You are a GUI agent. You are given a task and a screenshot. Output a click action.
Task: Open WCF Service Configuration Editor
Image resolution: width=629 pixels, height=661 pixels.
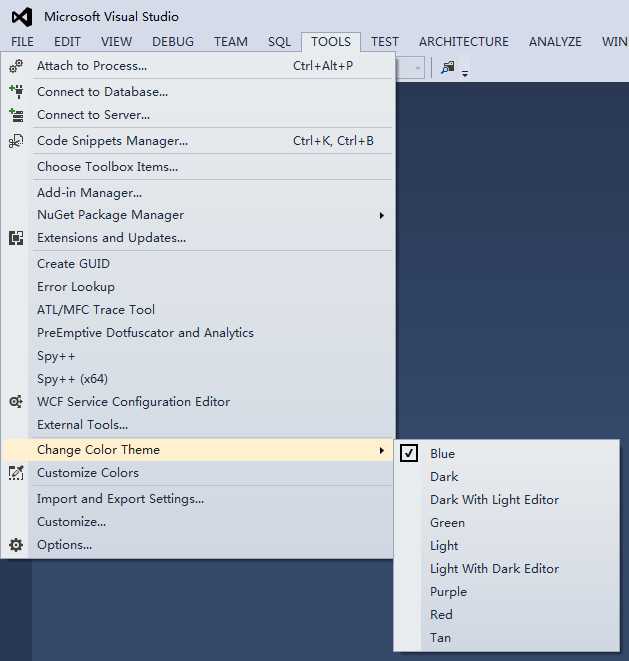coord(198,402)
